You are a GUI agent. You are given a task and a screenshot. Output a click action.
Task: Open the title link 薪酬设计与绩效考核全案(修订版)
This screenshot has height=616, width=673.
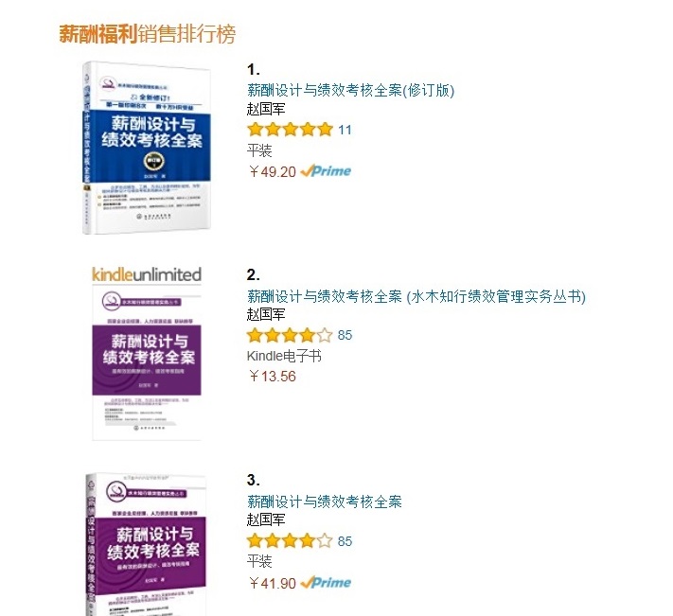tap(350, 91)
